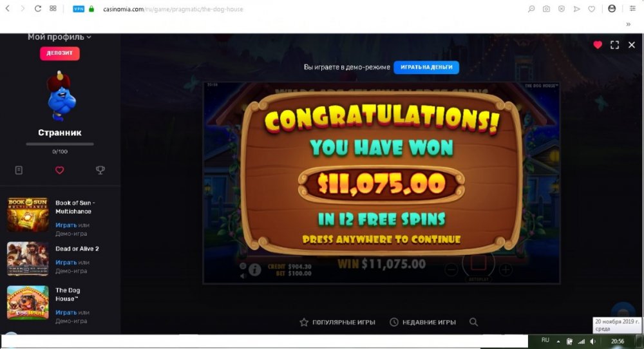The image size is (644, 349).
Task: Click the browser reload icon
Action: 38,8
